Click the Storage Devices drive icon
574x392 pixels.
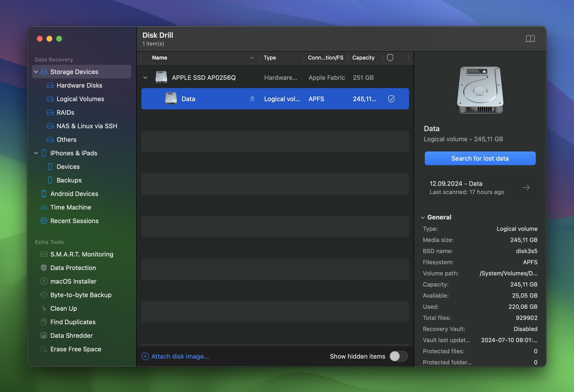coord(44,72)
